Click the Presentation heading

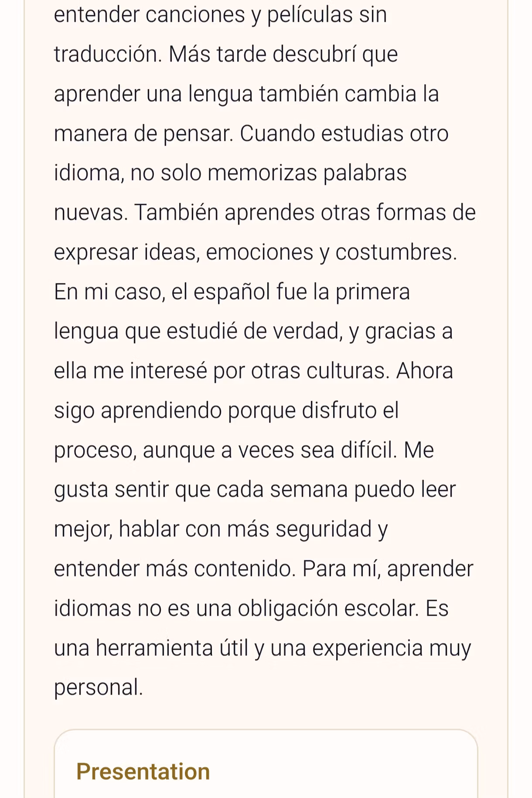143,771
